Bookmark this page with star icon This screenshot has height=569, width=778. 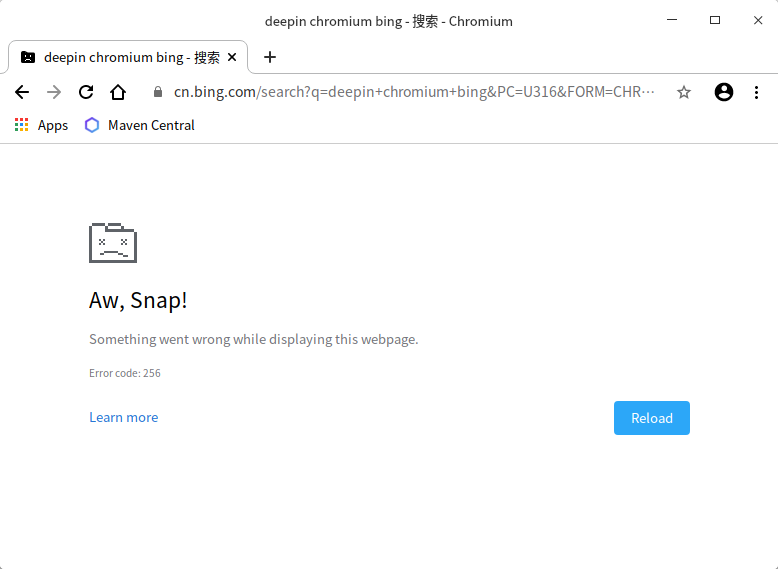684,92
